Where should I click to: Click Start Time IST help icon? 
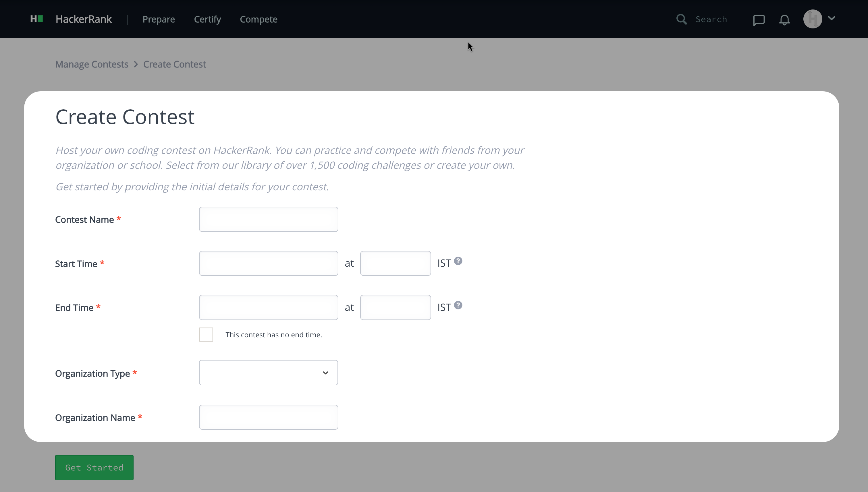coord(458,261)
